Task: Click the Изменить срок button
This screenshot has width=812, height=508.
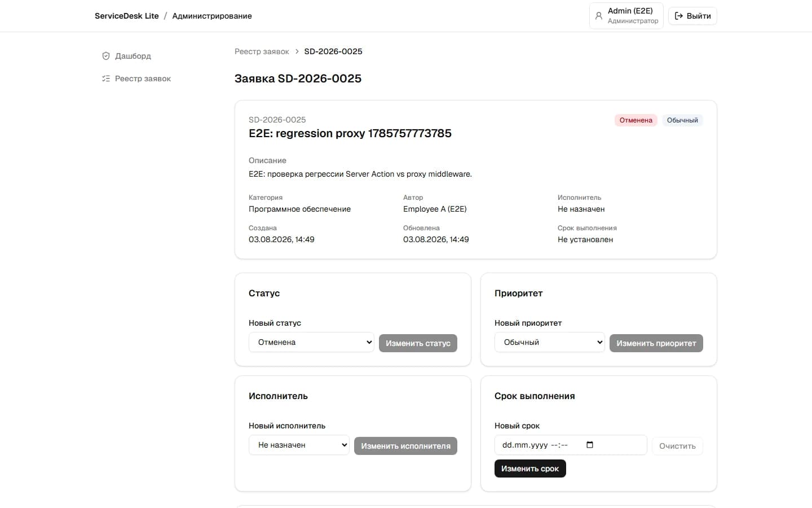Action: (x=530, y=468)
